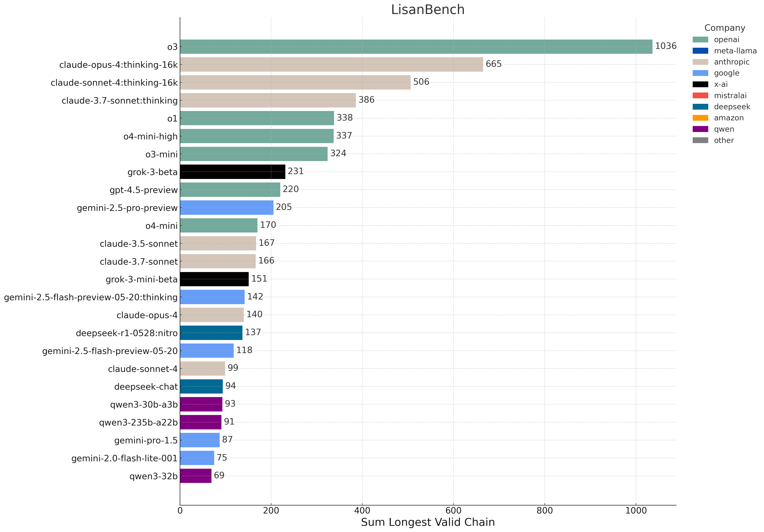
Task: Click the o3 bar
Action: [x=416, y=47]
